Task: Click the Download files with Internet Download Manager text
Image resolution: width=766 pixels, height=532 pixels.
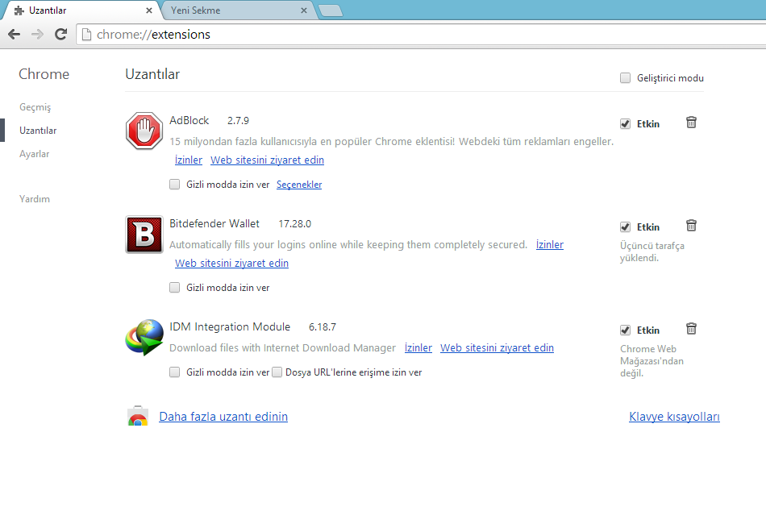Action: tap(282, 347)
